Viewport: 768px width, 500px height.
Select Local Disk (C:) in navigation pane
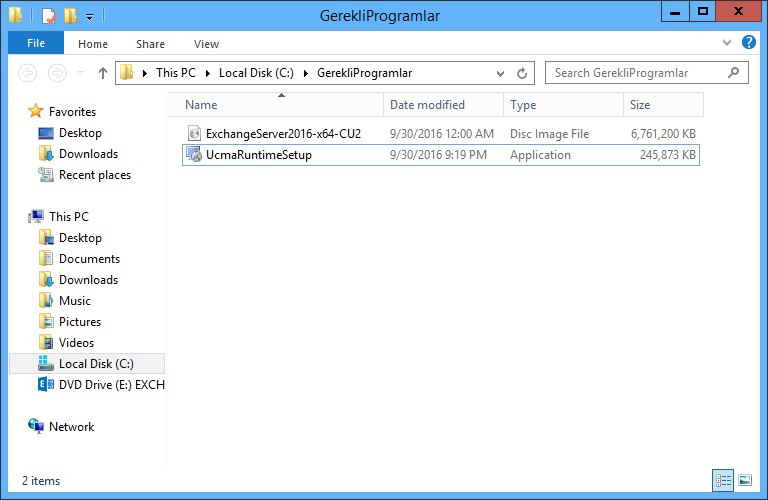(87, 364)
